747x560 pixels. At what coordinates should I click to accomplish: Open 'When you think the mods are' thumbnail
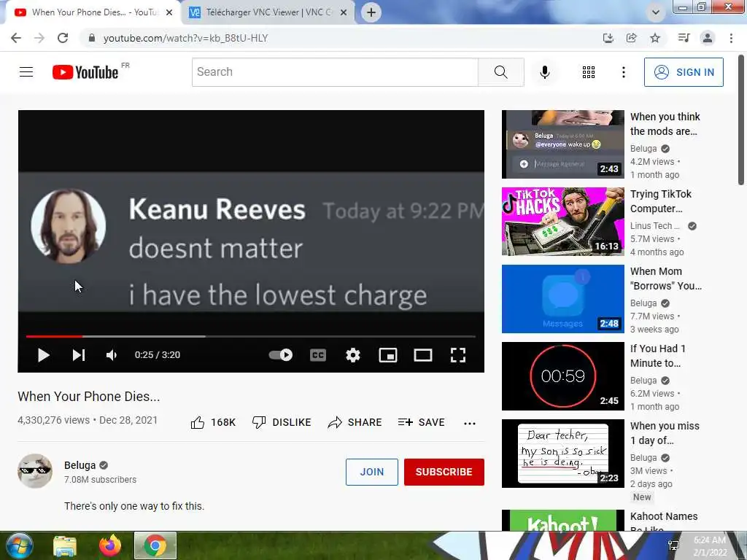(562, 144)
